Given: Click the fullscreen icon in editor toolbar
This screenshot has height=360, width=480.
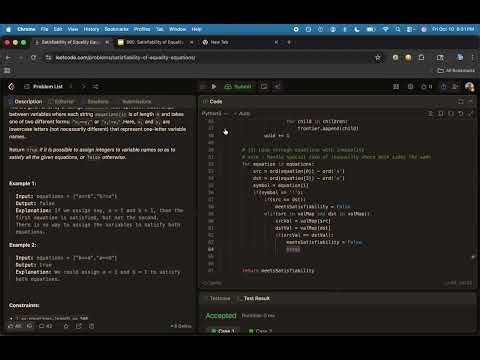Looking at the screenshot, I should point(471,114).
